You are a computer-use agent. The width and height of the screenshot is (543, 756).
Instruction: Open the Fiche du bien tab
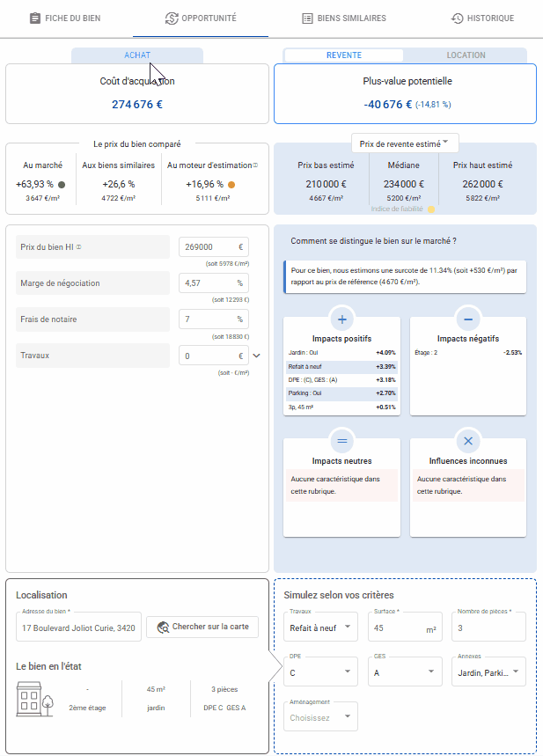point(65,18)
